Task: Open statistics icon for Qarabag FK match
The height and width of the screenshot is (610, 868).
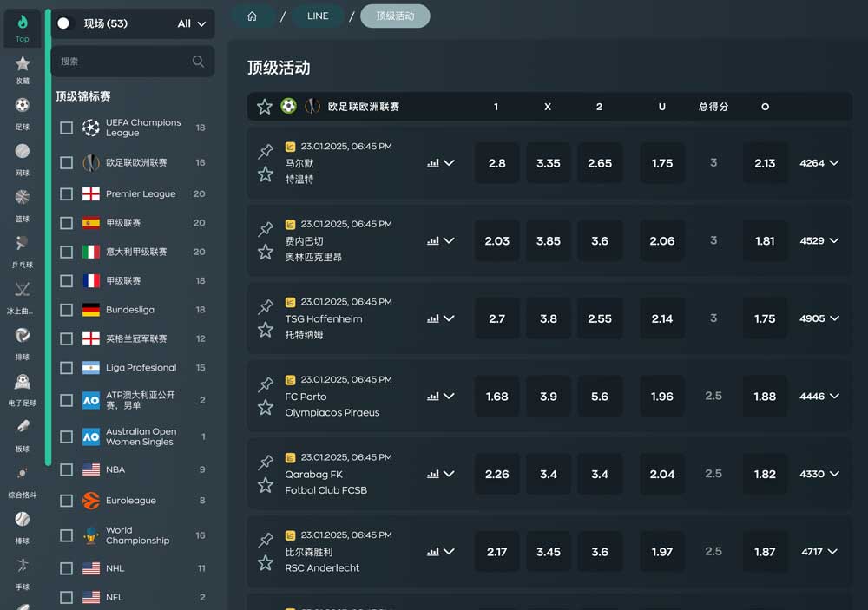Action: [433, 475]
